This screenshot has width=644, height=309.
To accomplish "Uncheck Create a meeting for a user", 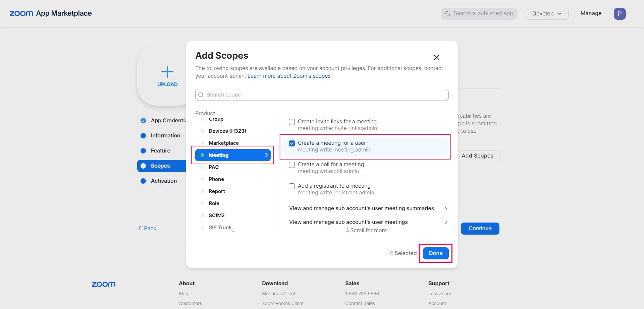I will click(x=292, y=143).
